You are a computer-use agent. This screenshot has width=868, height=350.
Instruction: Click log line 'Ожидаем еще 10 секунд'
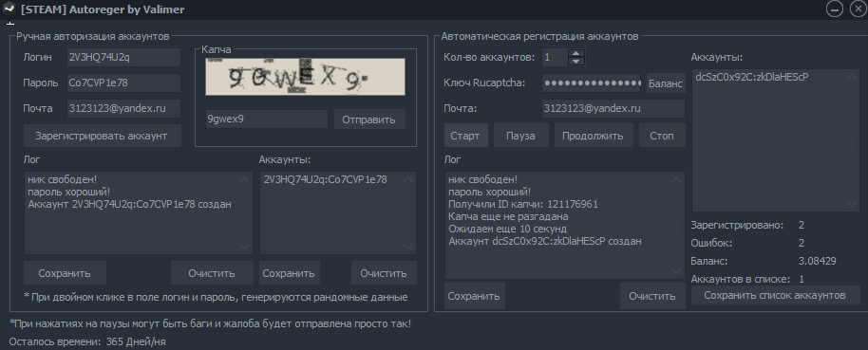[x=508, y=229]
